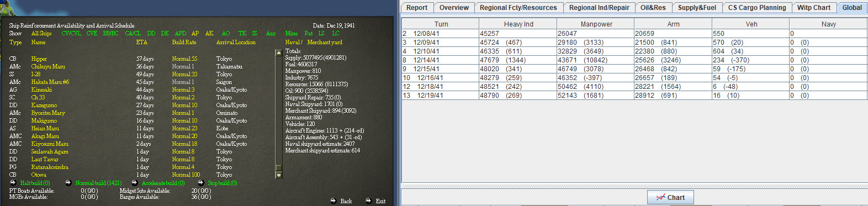Toggle the CV/CVL ship filter
Screen dimensions: 868x206
71,33
